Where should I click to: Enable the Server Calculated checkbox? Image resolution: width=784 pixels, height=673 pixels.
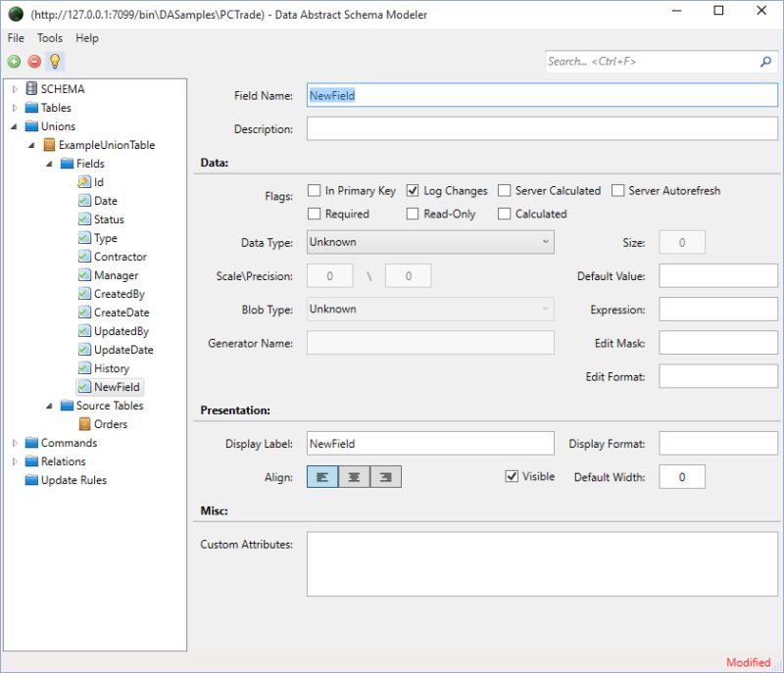tap(504, 190)
